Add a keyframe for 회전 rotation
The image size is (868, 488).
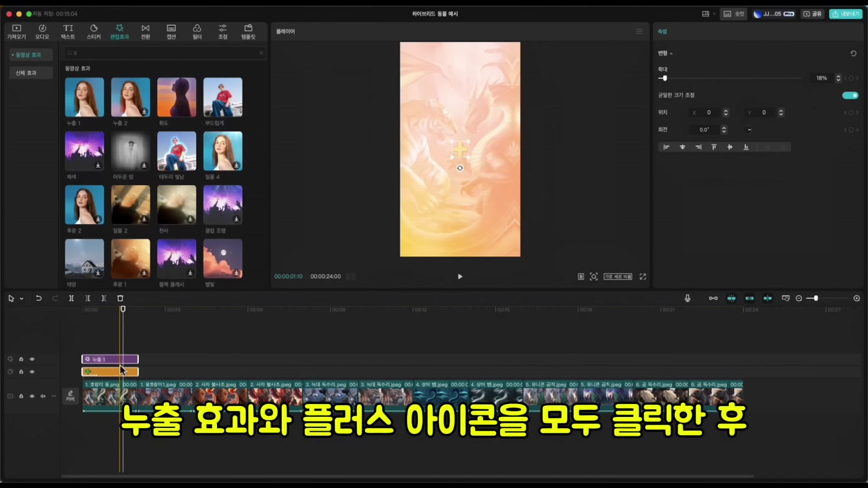pyautogui.click(x=851, y=130)
